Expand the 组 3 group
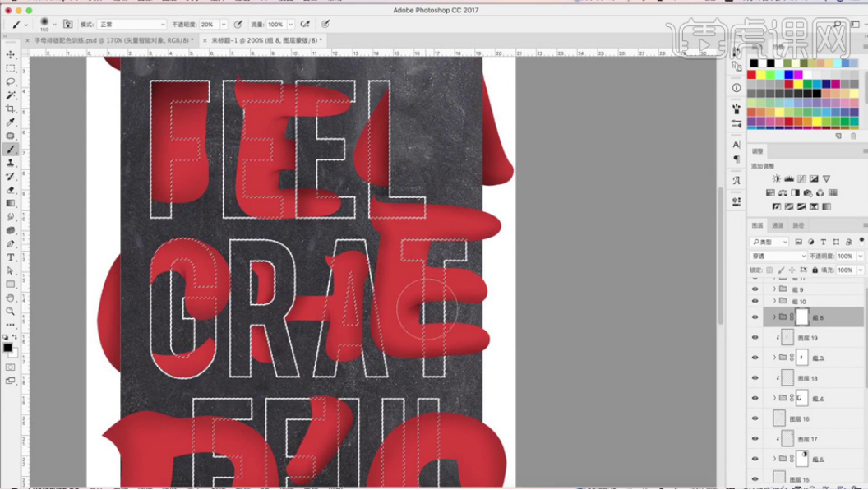868x490 pixels. pos(774,358)
